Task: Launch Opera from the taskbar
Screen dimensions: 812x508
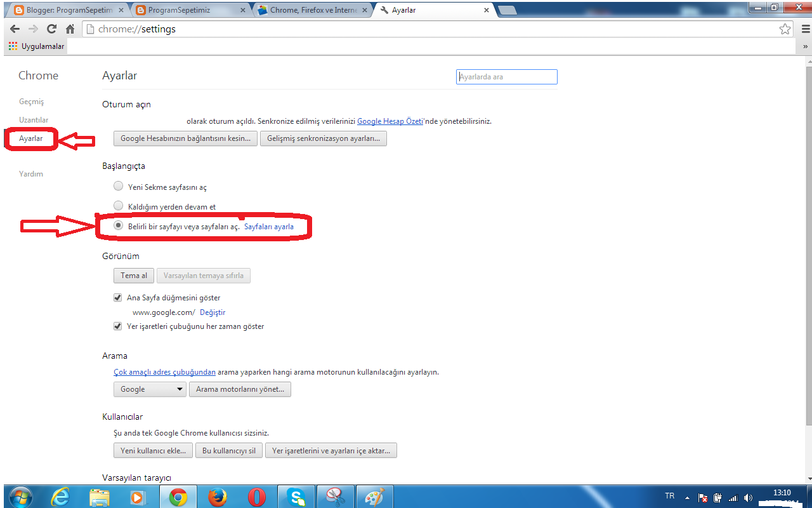Action: point(257,497)
